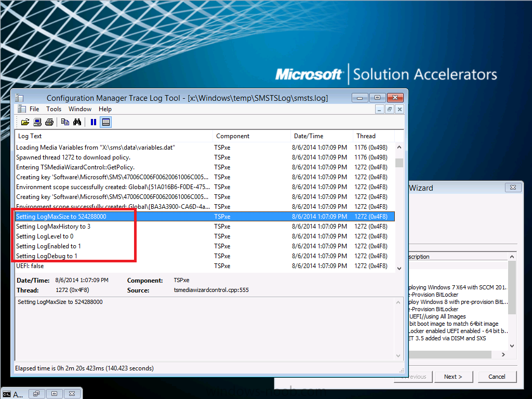
Task: Minimize the inner smsts.log document window
Action: [x=380, y=109]
